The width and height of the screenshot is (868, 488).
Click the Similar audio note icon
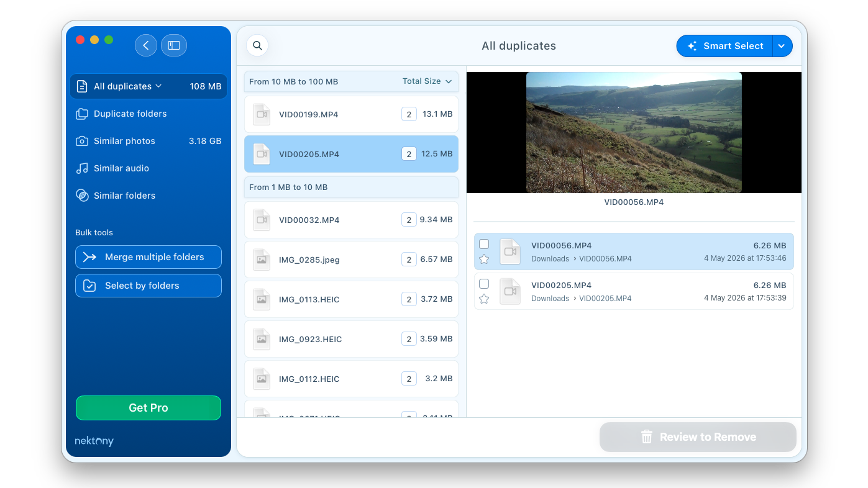tap(82, 168)
